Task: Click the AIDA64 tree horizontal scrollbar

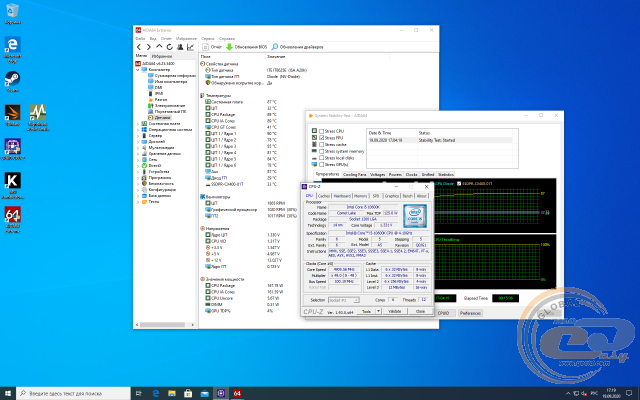Action: tap(161, 325)
